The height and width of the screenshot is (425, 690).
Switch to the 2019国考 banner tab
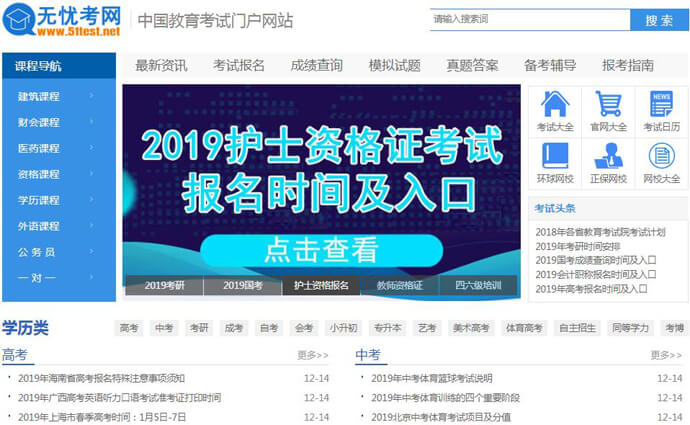pyautogui.click(x=242, y=286)
